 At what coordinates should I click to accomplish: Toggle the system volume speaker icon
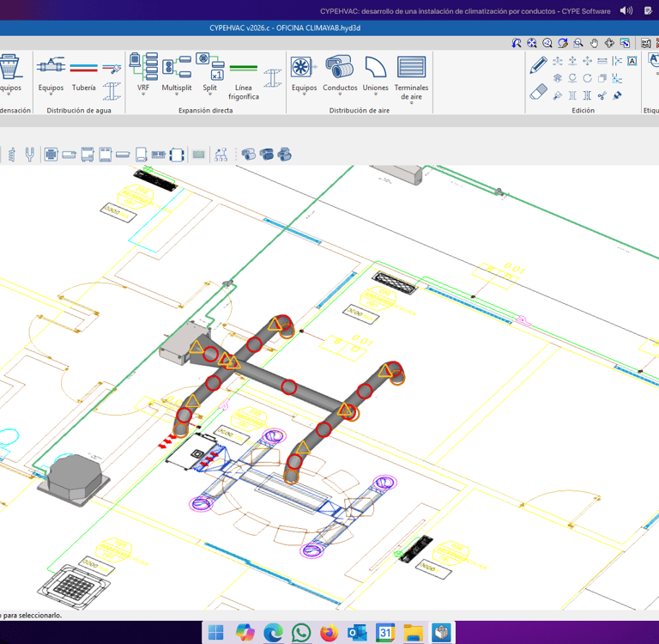pyautogui.click(x=626, y=11)
